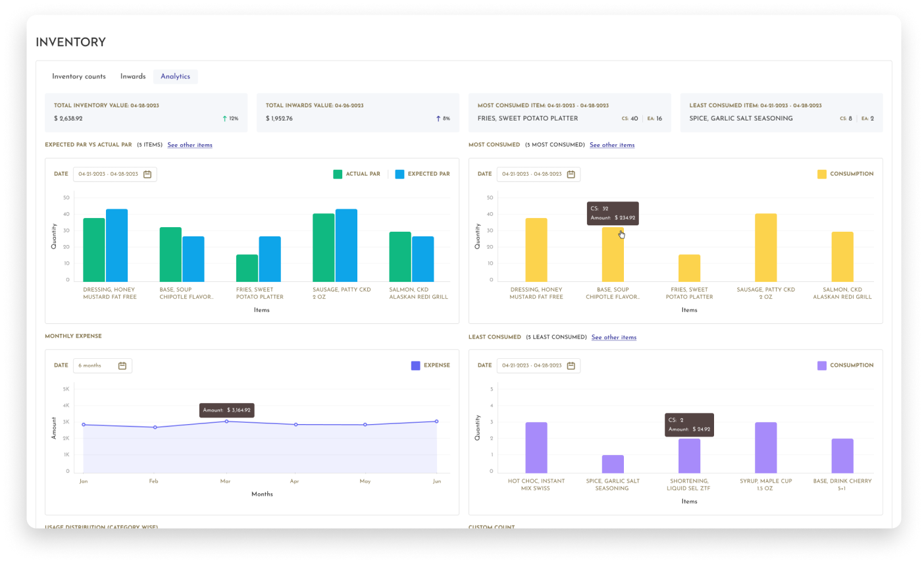
Task: Open calendar icon in Monthly Expense chart
Action: 122,365
